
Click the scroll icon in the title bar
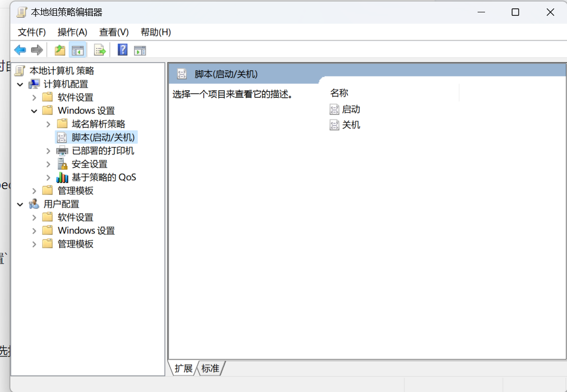pyautogui.click(x=22, y=12)
